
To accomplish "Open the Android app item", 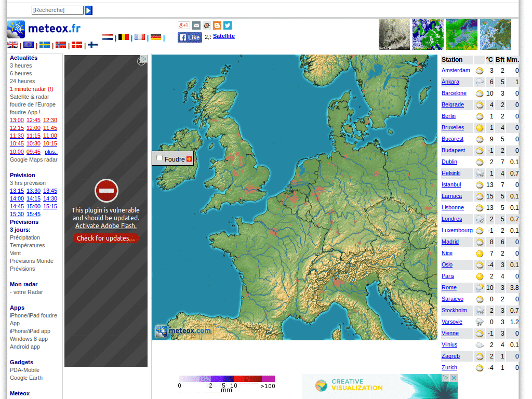I will [x=25, y=347].
